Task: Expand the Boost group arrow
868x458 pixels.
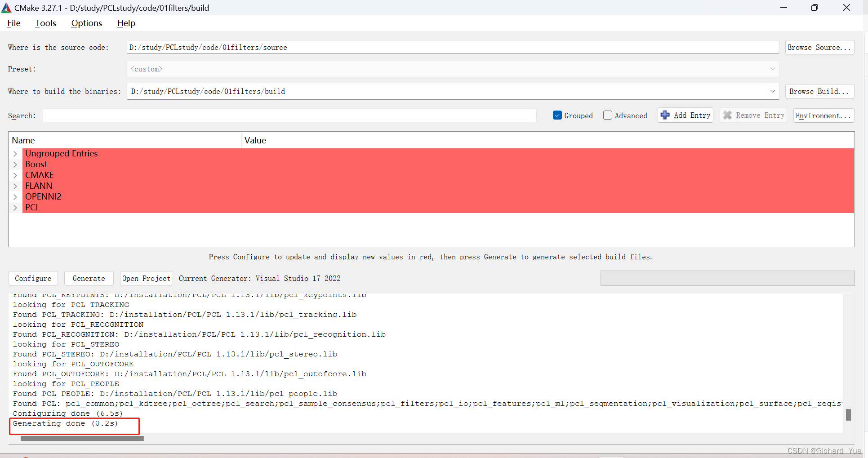Action: coord(15,165)
